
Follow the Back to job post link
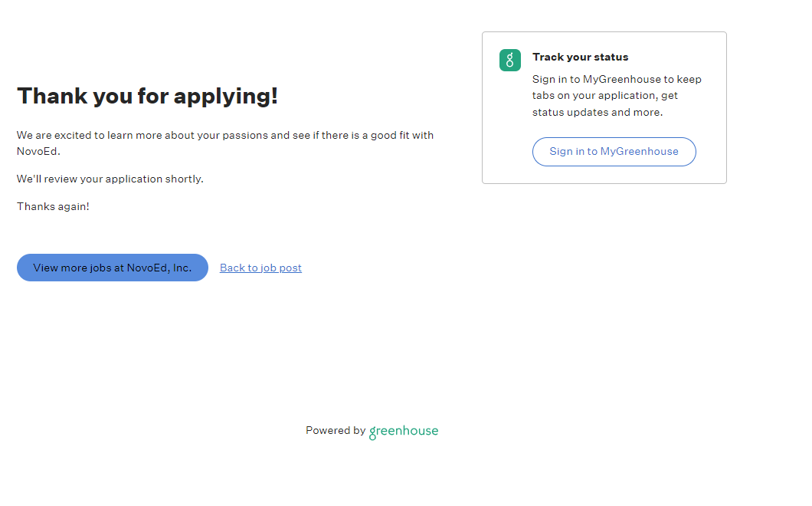point(260,268)
